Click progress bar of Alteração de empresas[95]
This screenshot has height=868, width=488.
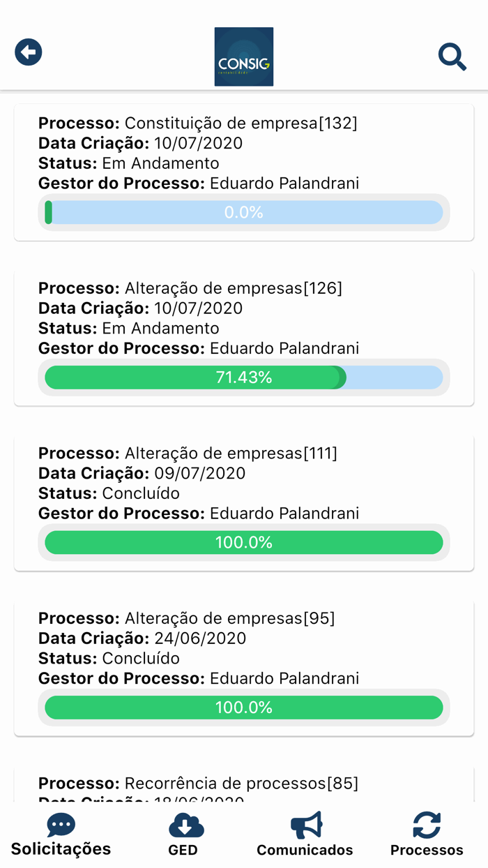point(244,708)
